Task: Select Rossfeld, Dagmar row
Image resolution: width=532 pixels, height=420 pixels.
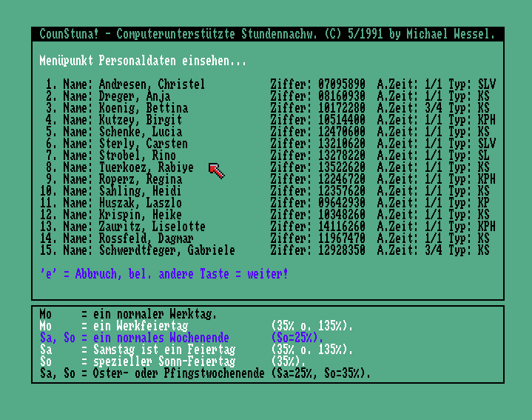Action: (268, 239)
